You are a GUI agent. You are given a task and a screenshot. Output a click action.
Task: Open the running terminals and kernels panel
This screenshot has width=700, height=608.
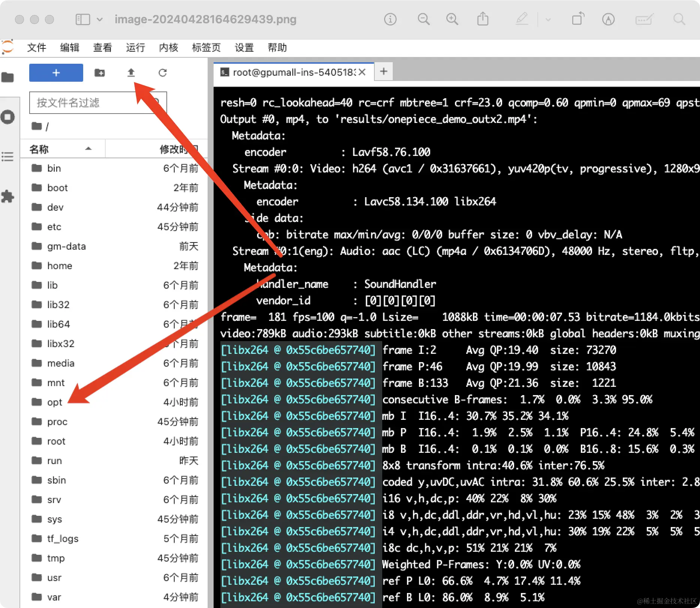point(7,117)
